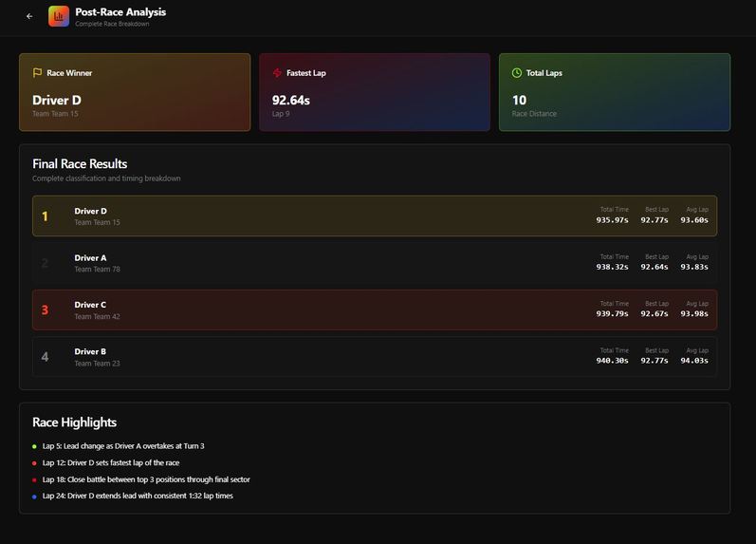Click the Lap 5 lead change highlight
Screen dimensions: 756x544
(x=123, y=446)
